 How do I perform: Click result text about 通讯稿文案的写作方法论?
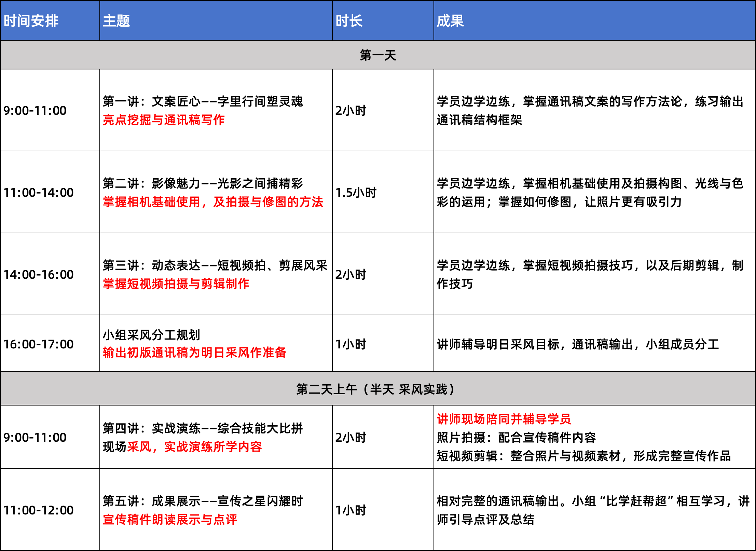(x=590, y=101)
